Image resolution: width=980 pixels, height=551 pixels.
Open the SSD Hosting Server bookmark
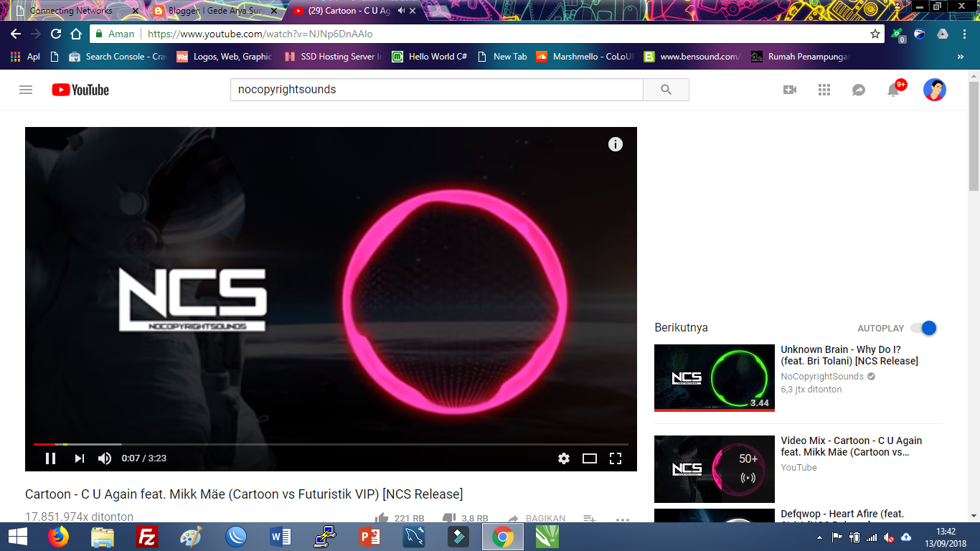[x=334, y=57]
